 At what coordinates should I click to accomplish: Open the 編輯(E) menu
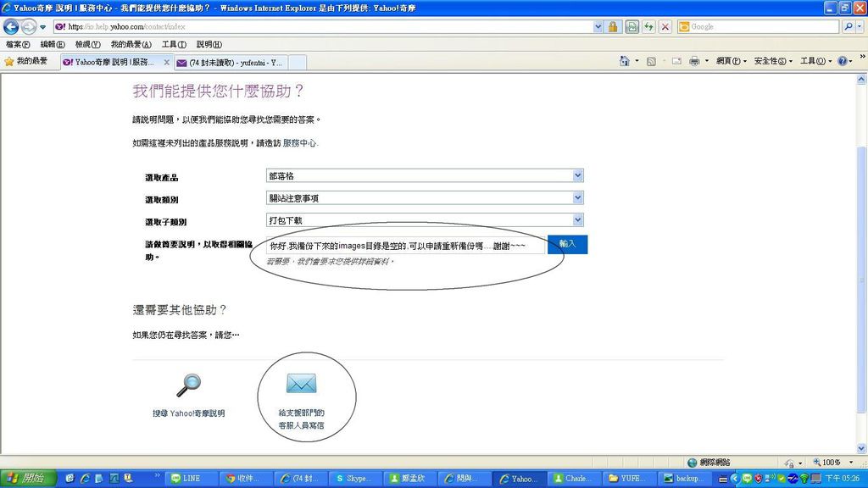coord(52,44)
